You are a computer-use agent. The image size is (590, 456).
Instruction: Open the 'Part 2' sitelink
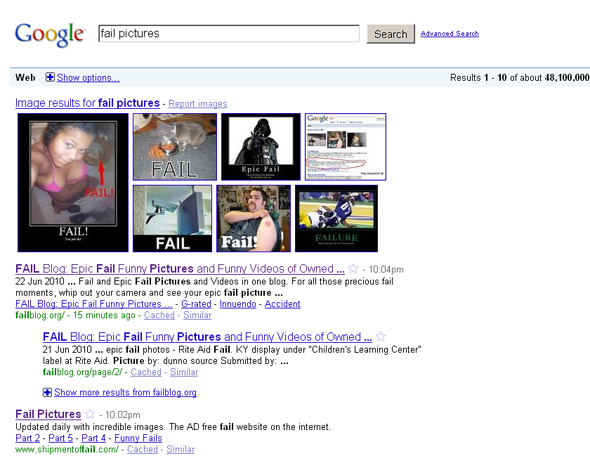pyautogui.click(x=27, y=438)
